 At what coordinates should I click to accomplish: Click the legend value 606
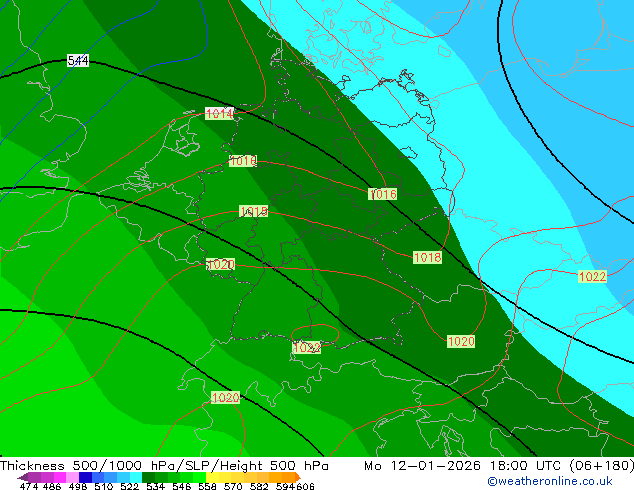305,486
